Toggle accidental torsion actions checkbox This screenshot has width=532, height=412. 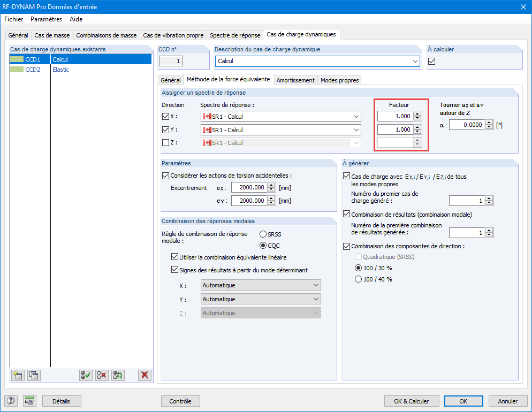(x=165, y=176)
